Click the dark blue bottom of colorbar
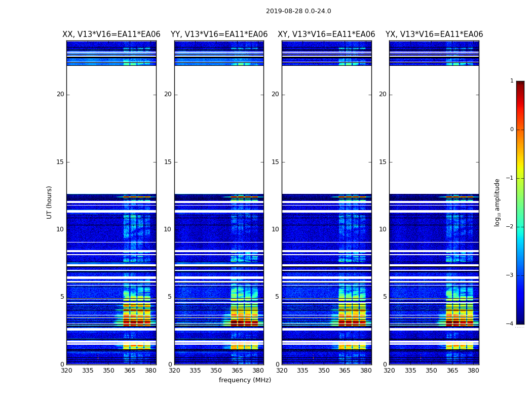This screenshot has width=532, height=405. point(520,320)
